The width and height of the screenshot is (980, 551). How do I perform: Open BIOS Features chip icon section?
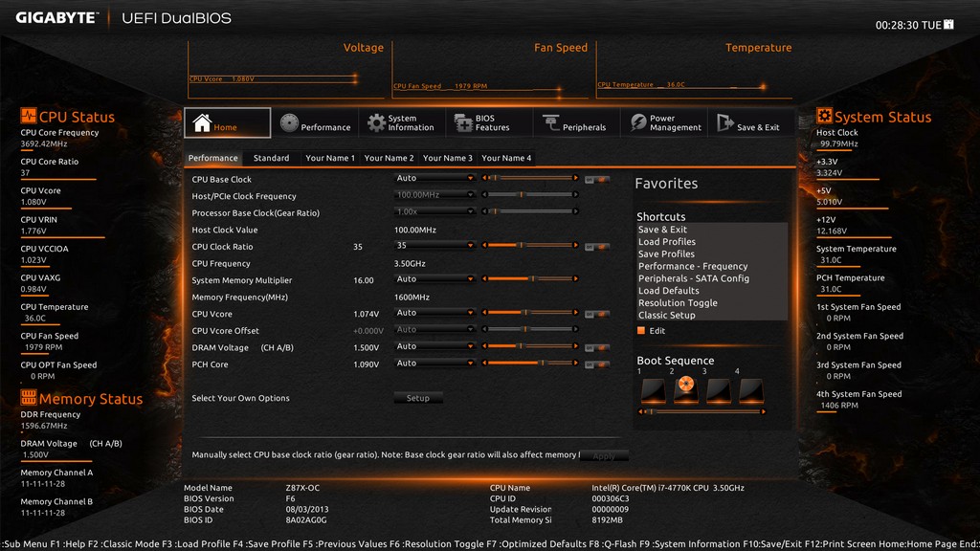coord(463,123)
